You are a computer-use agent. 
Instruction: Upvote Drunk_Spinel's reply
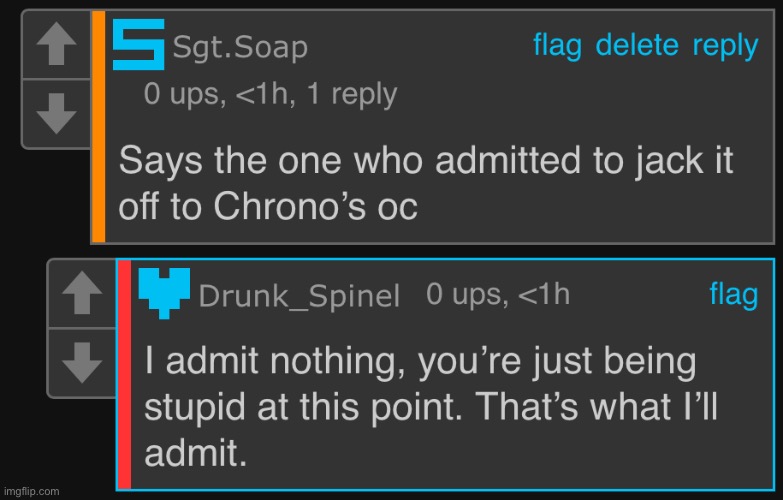coord(82,293)
